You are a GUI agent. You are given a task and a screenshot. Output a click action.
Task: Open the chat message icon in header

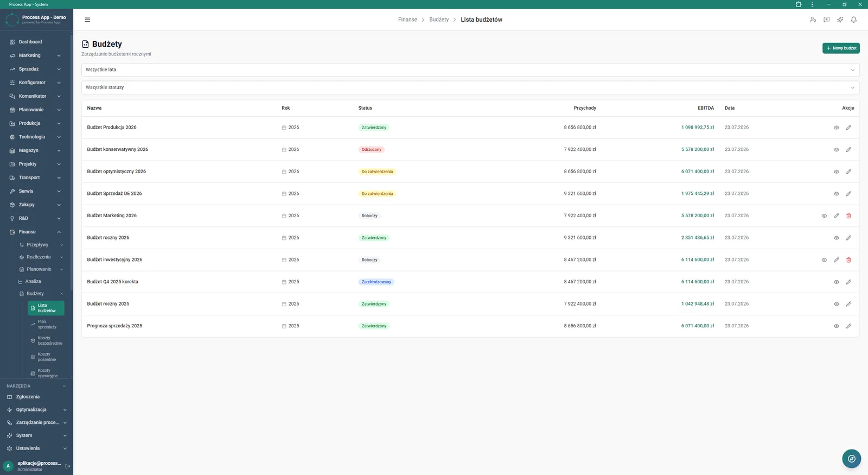tap(826, 20)
